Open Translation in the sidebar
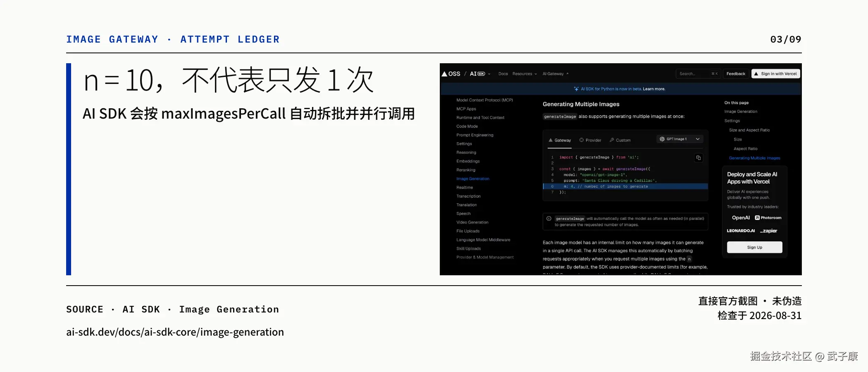 pyautogui.click(x=467, y=205)
